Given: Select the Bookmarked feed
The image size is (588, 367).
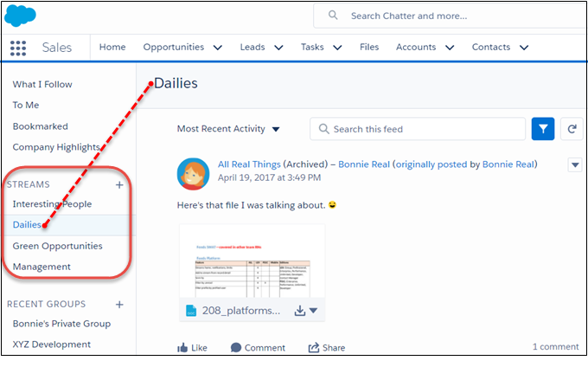Looking at the screenshot, I should (40, 126).
